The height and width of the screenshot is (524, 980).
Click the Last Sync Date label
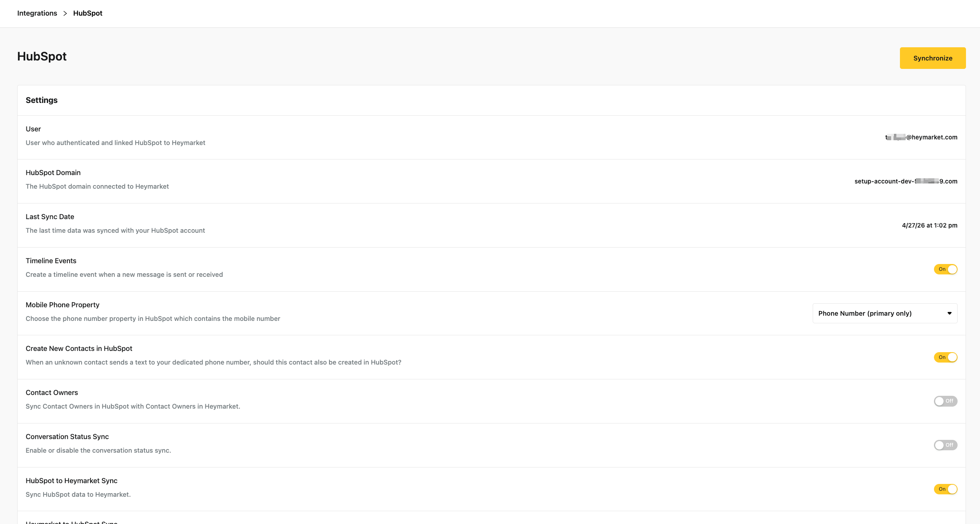click(50, 217)
